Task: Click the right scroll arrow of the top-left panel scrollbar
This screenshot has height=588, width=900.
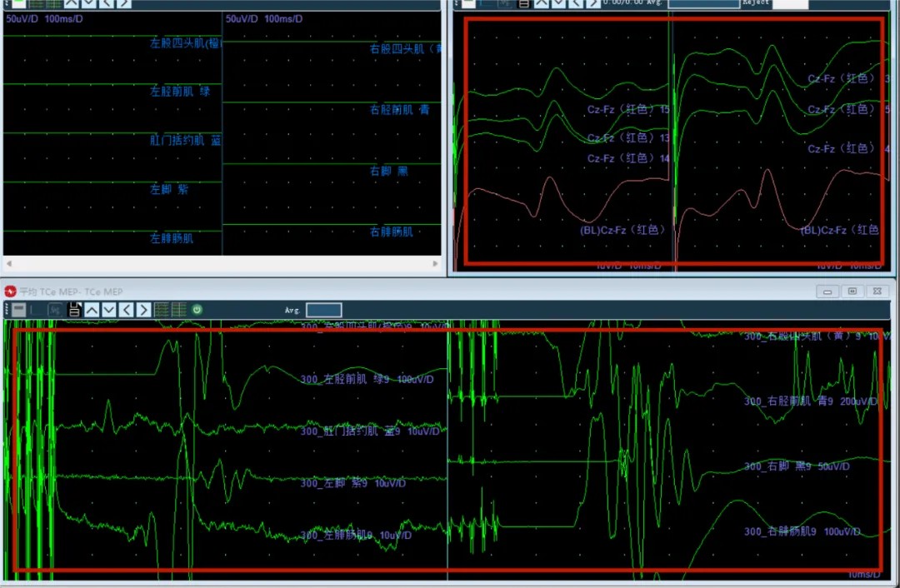Action: click(436, 264)
